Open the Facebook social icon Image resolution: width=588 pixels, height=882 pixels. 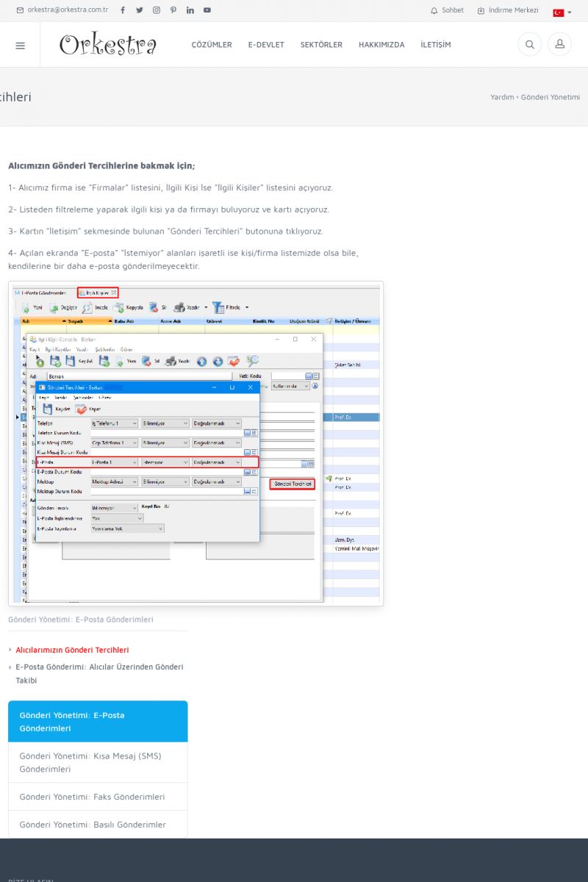123,10
